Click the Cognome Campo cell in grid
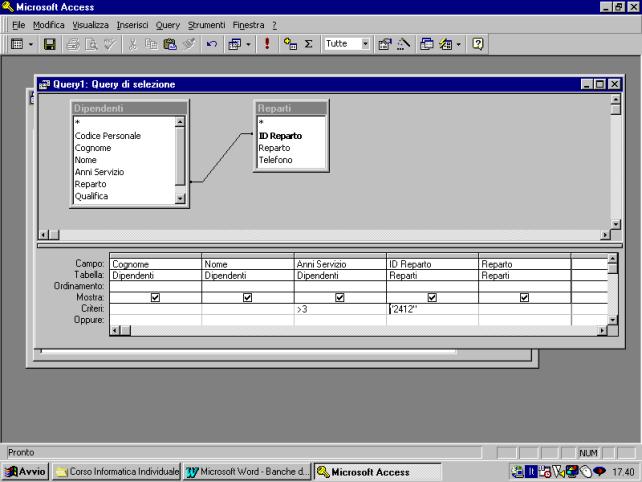Image resolution: width=642 pixels, height=482 pixels. point(156,264)
